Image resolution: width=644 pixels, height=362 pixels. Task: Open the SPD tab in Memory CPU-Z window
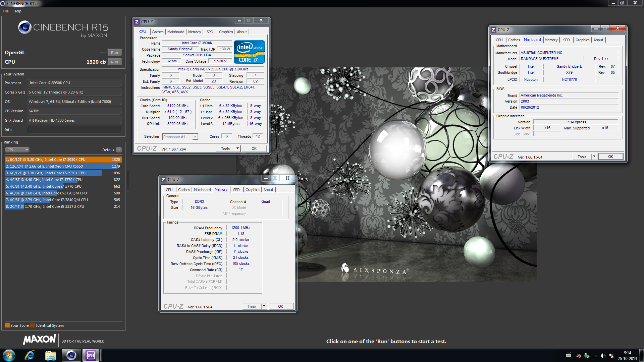236,190
